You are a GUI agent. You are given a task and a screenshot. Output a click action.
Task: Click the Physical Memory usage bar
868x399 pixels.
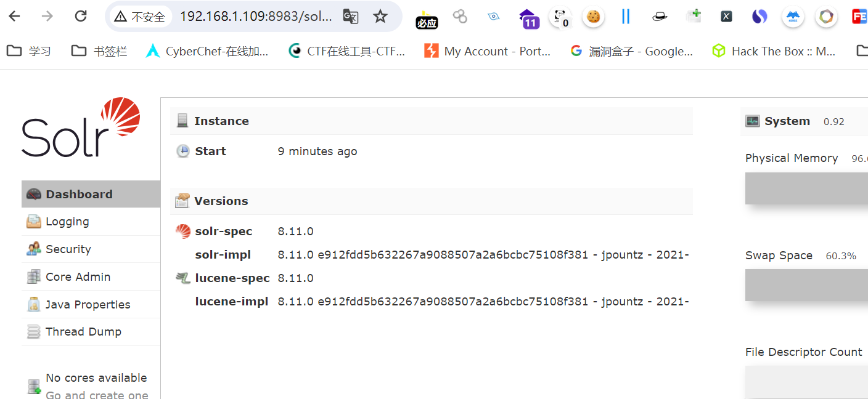(806, 188)
